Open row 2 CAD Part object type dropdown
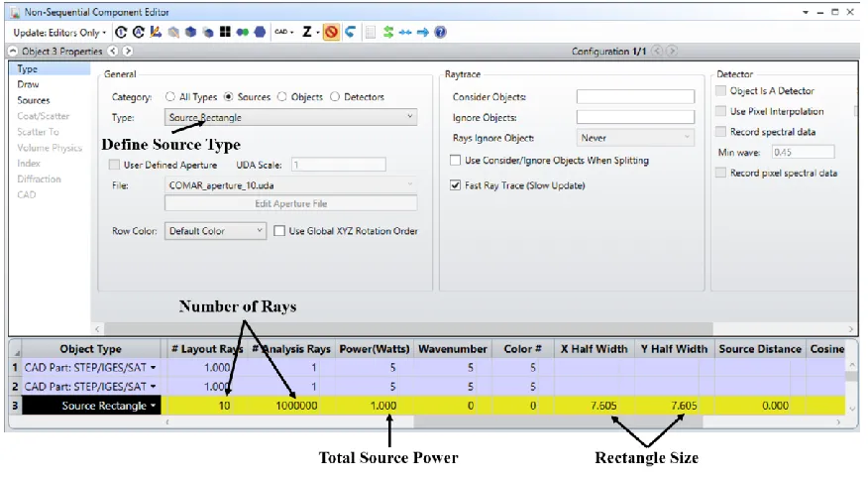The width and height of the screenshot is (868, 478). click(153, 387)
